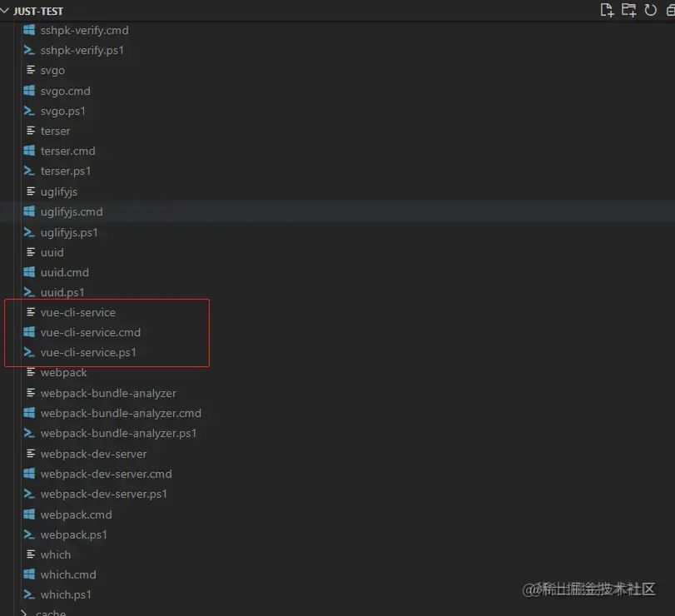Open the webpack-bundle-analyzer file
675x616 pixels.
click(108, 393)
